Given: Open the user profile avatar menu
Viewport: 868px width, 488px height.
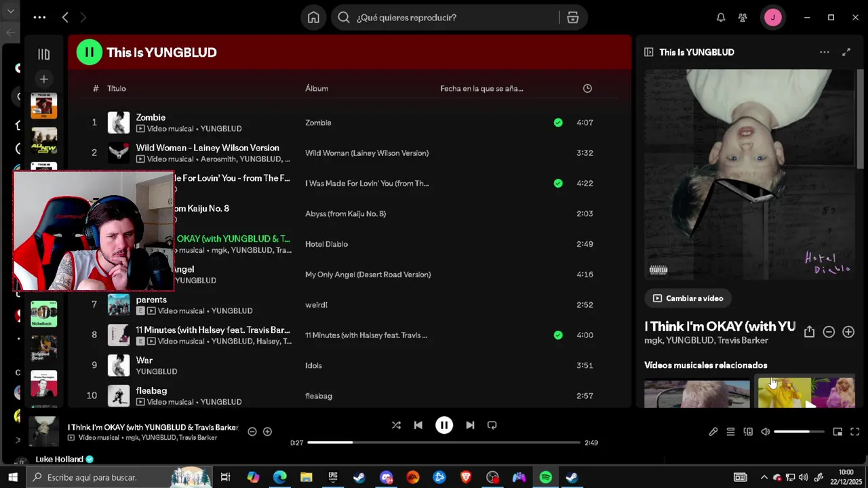Looking at the screenshot, I should (x=773, y=18).
